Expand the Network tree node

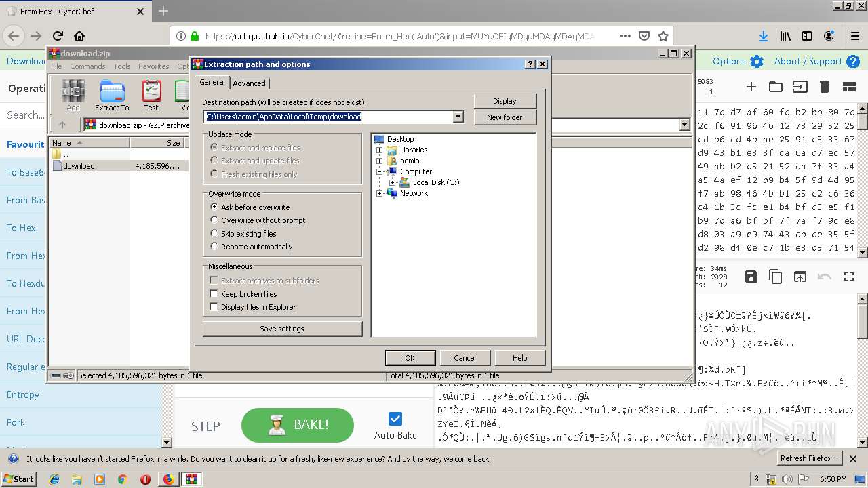(x=380, y=193)
